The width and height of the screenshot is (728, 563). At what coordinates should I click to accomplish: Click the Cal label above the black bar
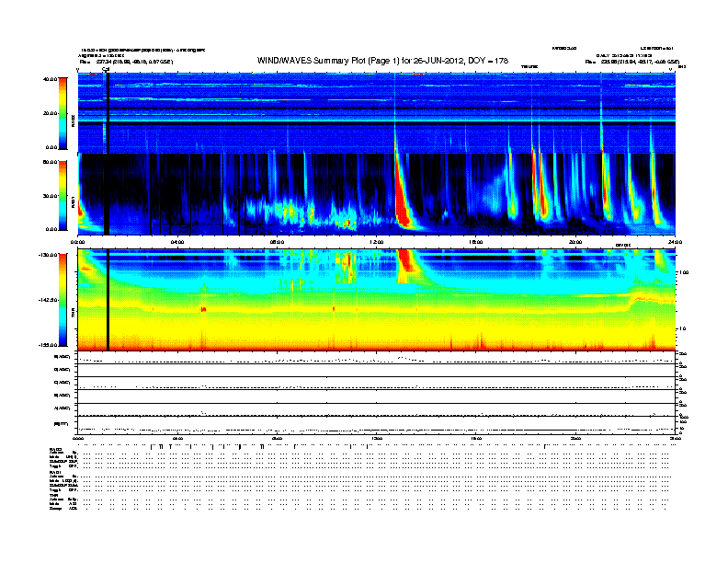(x=106, y=70)
